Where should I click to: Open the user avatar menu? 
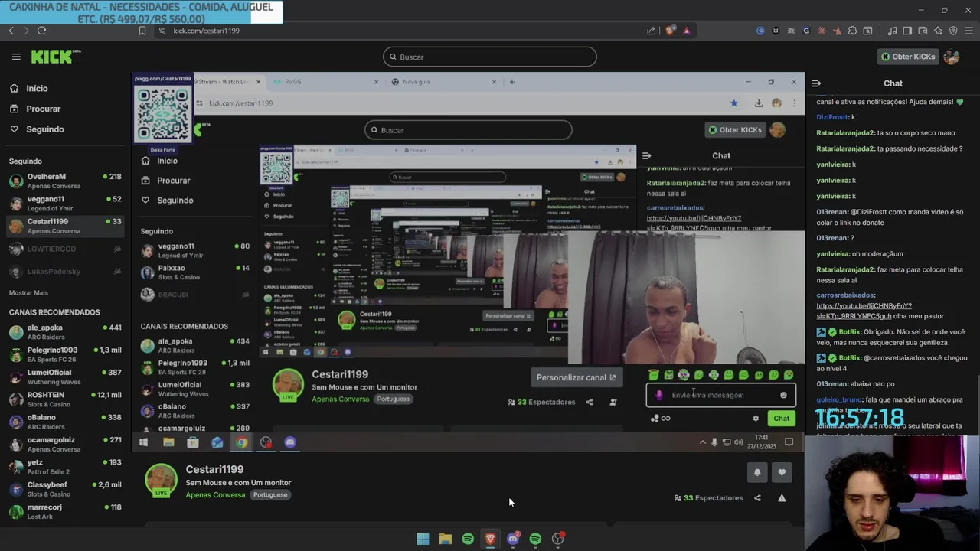[x=952, y=57]
